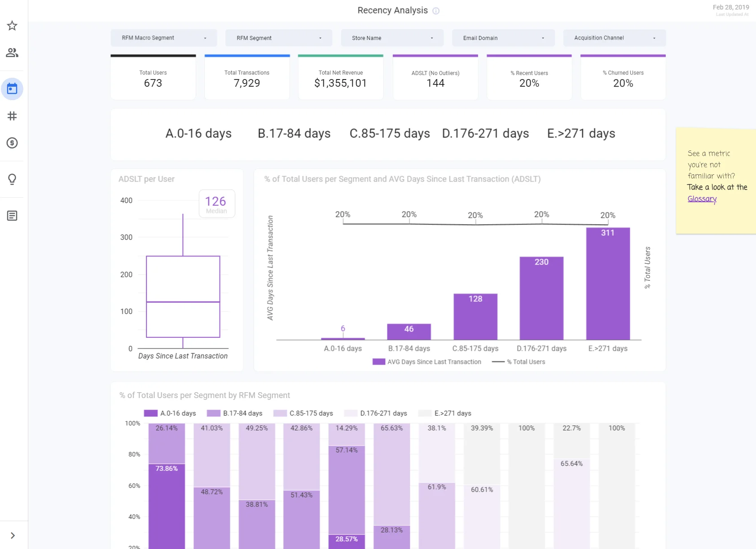756x549 pixels.
Task: Select the D.176-271 days segment header
Action: [485, 133]
